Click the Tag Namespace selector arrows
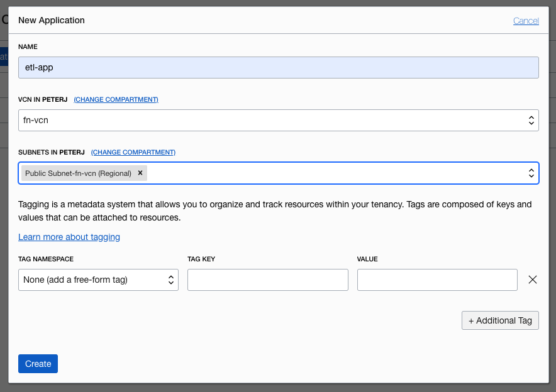The width and height of the screenshot is (556, 392). [x=170, y=280]
